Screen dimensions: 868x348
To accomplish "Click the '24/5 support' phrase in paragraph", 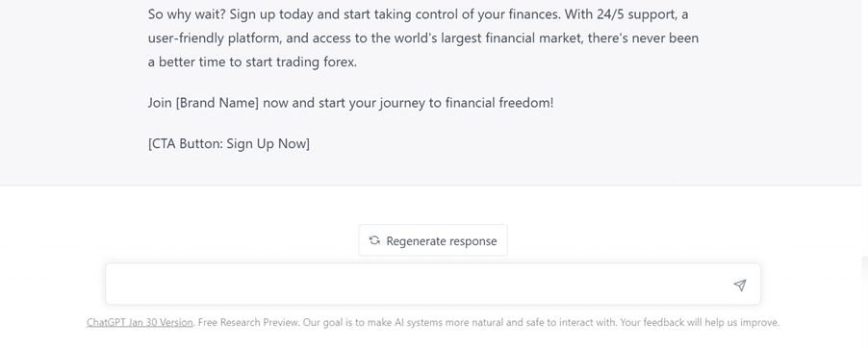I will pos(637,14).
